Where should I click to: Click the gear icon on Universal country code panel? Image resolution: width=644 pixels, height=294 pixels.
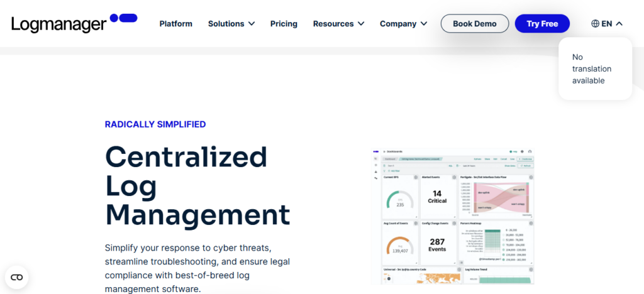click(458, 269)
